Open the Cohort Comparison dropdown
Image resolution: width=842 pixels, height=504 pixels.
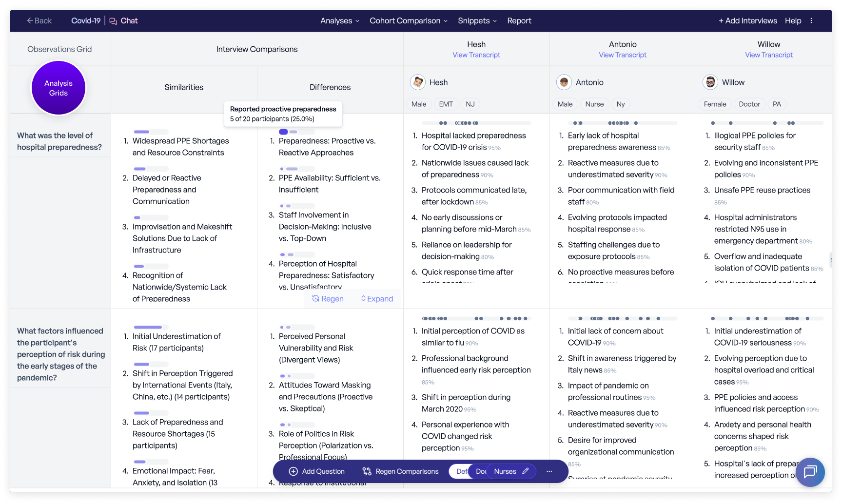coord(408,20)
